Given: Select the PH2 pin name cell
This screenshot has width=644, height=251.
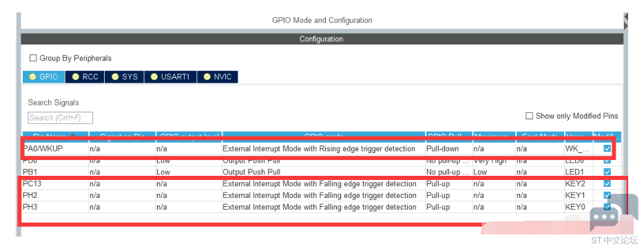Looking at the screenshot, I should point(55,195).
